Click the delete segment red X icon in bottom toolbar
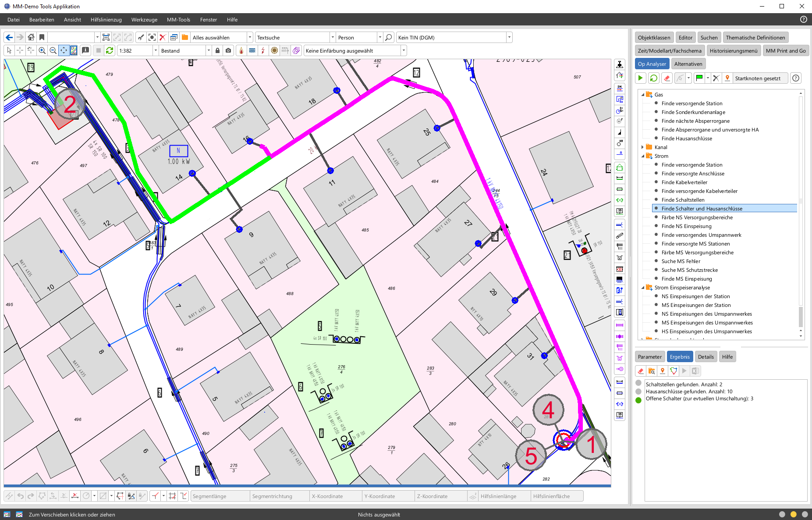 [x=75, y=496]
